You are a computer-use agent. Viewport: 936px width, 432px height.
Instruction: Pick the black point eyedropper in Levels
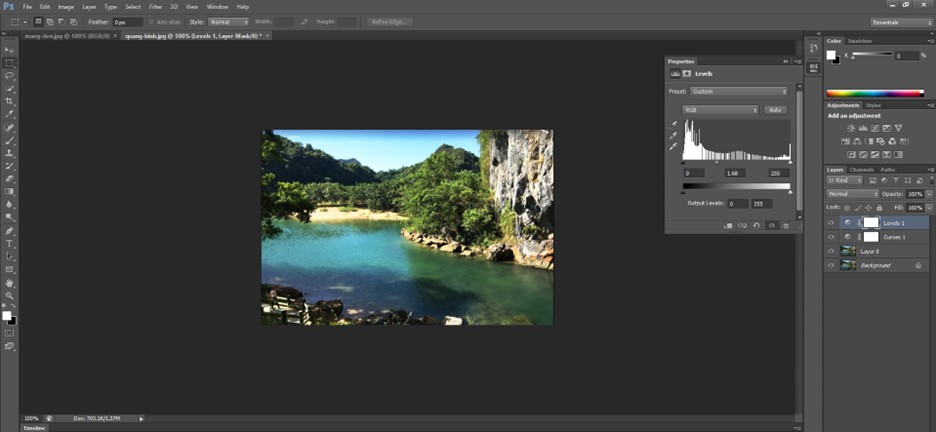click(x=674, y=125)
